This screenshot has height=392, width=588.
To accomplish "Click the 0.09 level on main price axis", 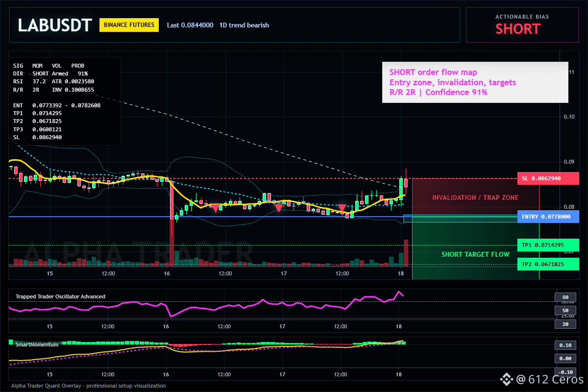I will click(569, 162).
